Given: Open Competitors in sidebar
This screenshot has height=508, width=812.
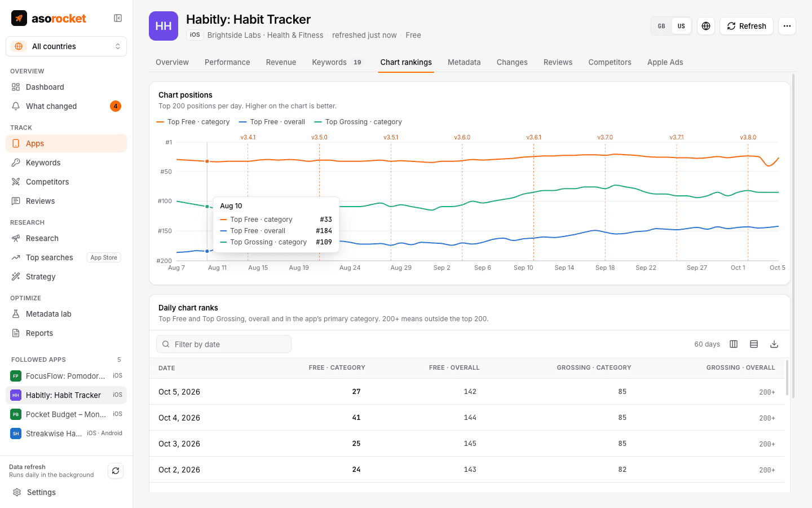Looking at the screenshot, I should pos(66,182).
